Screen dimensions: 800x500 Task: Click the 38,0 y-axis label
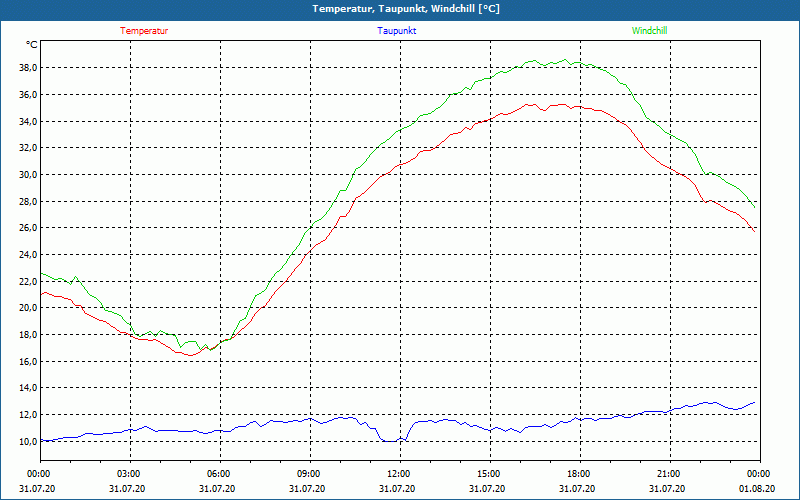28,68
